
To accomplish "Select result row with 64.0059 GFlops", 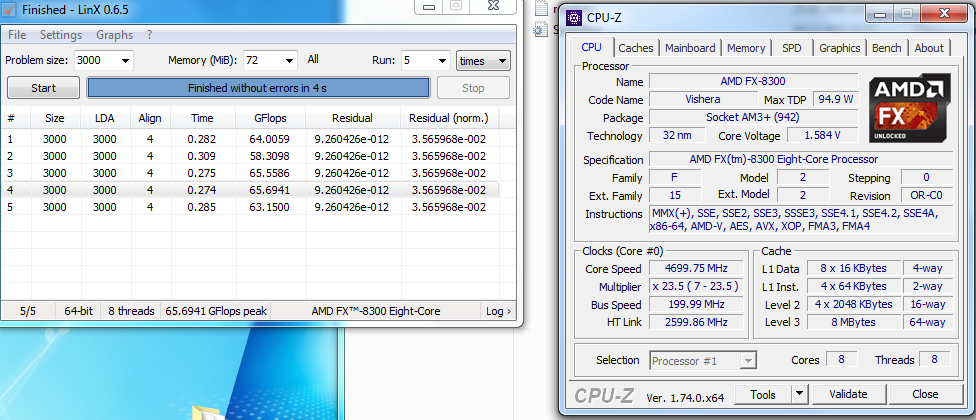I will tap(249, 139).
